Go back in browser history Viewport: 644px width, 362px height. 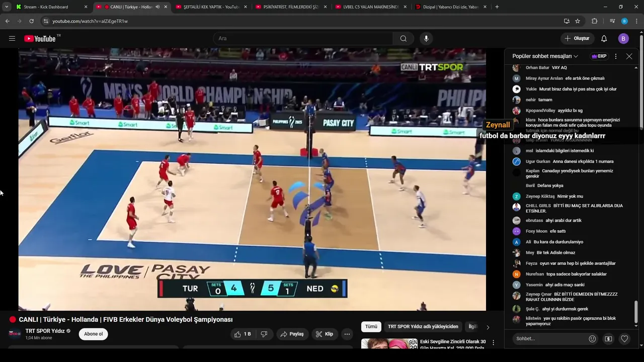click(8, 21)
